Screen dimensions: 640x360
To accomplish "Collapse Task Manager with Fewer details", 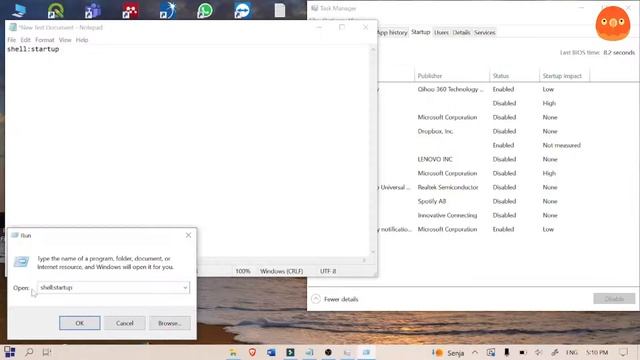I will 335,299.
